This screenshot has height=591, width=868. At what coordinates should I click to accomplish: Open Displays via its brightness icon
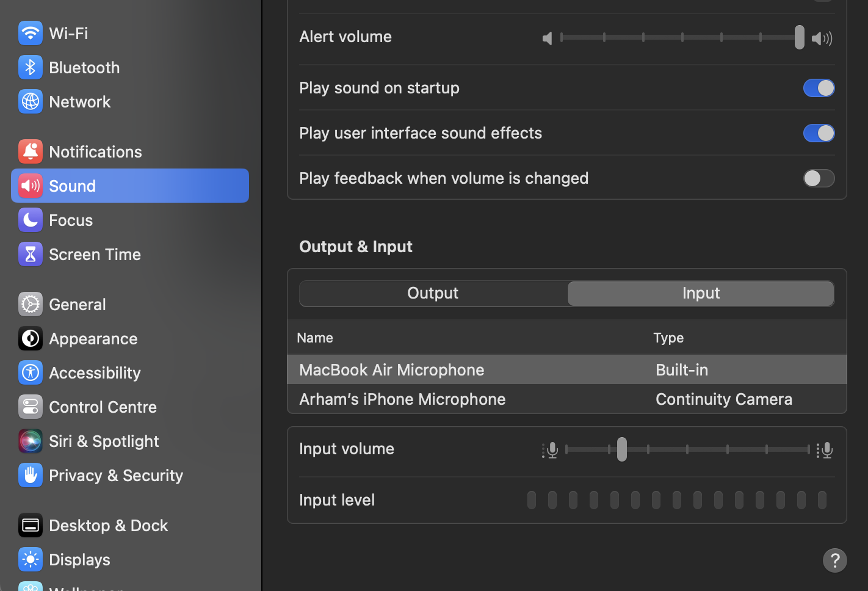pos(31,559)
